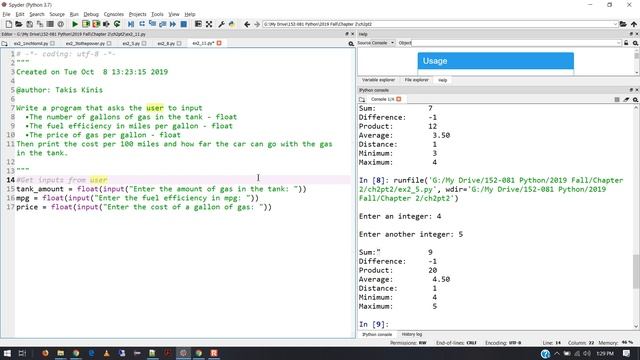Open the Search menu
The image size is (640, 360).
[37, 14]
